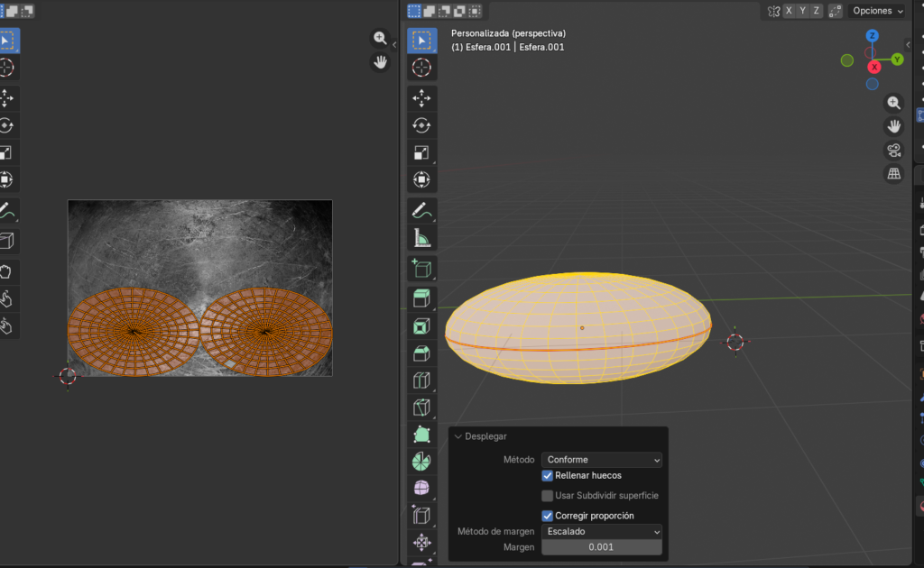The width and height of the screenshot is (924, 568).
Task: Click the UV editor Grab sculpt tool
Action: click(6, 271)
